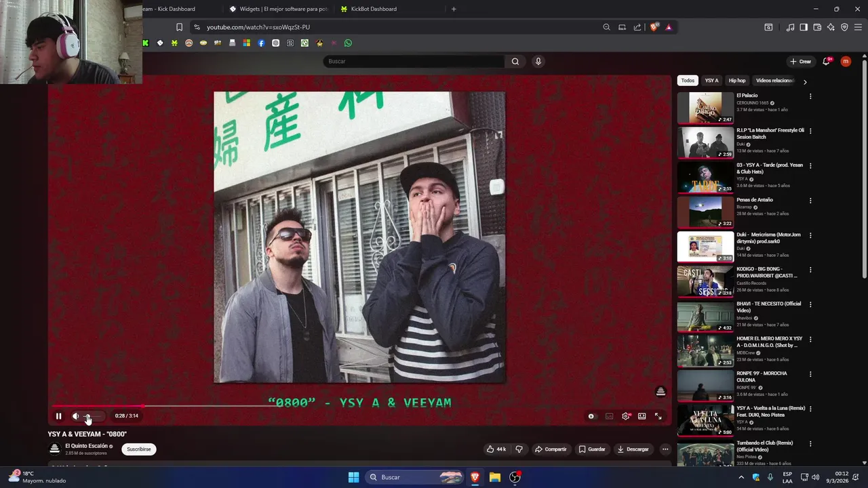Screen dimensions: 868x488
Task: Click the Compartir button
Action: 550,449
